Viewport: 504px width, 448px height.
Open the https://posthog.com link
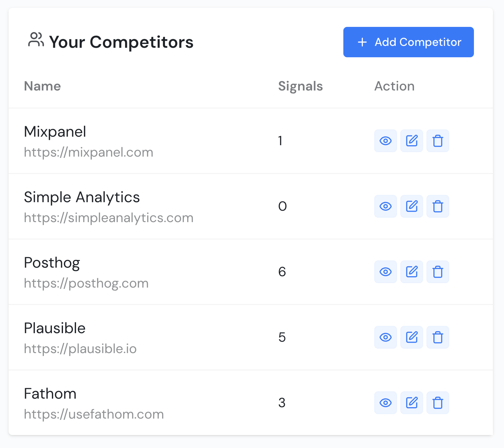point(86,283)
